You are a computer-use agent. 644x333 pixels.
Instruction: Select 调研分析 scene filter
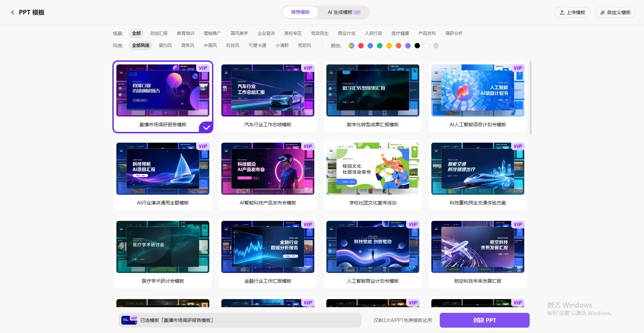(x=454, y=33)
